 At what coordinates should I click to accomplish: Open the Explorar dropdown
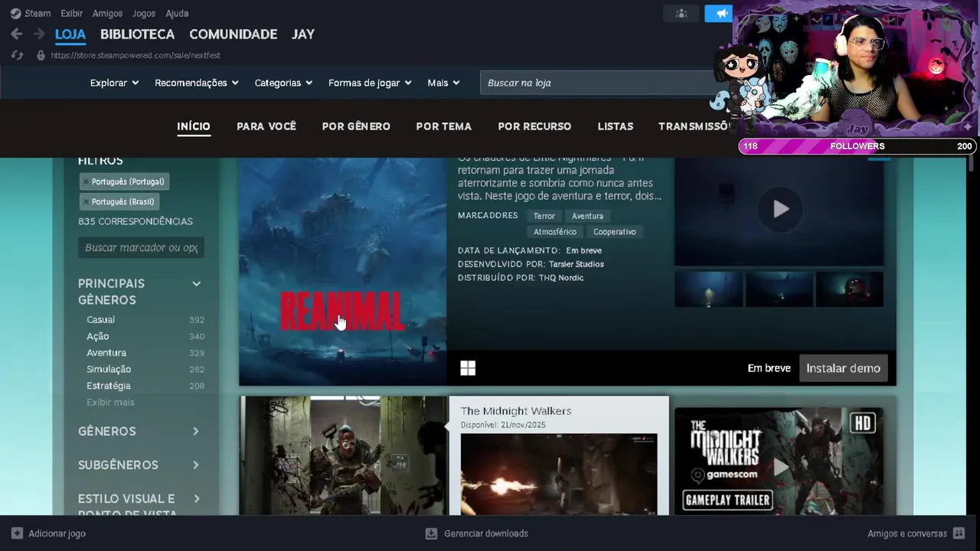(114, 83)
